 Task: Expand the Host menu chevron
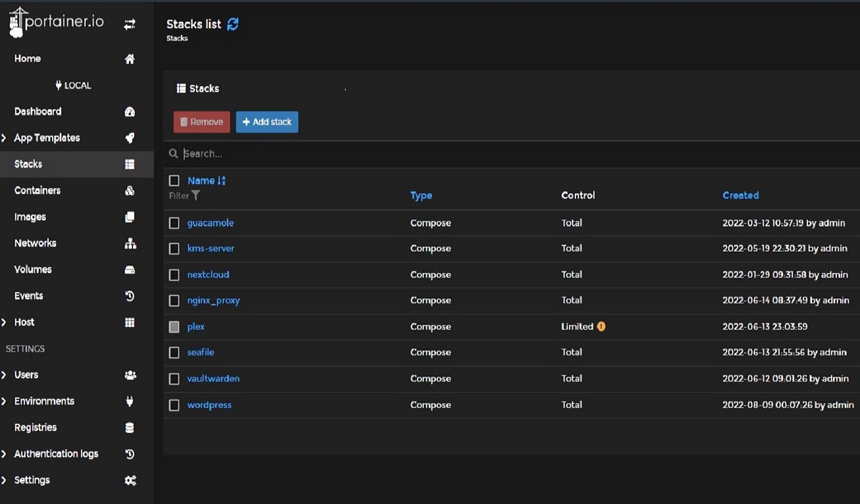[4, 322]
